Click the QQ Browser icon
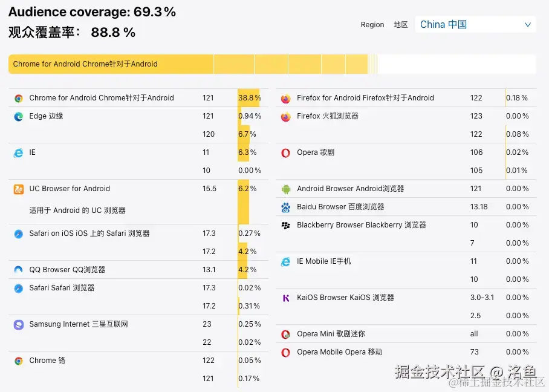This screenshot has height=392, width=549. point(18,270)
